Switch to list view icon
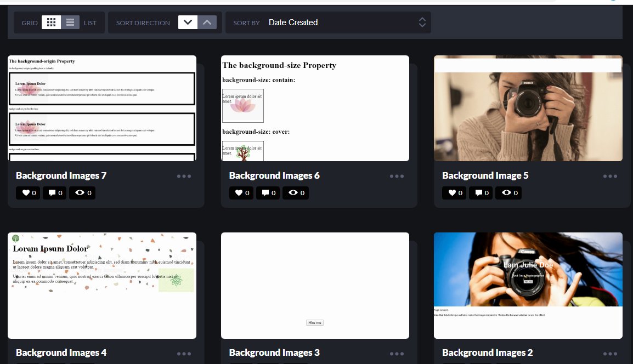 click(x=70, y=22)
